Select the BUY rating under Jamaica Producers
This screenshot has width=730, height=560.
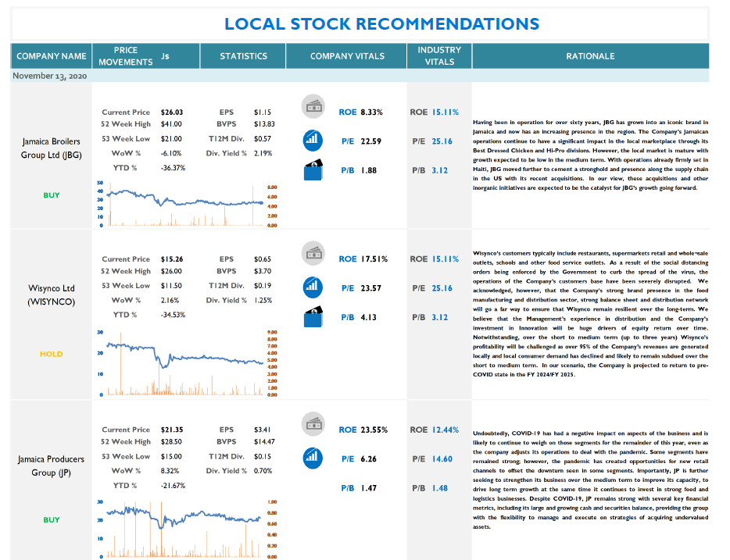click(x=52, y=520)
